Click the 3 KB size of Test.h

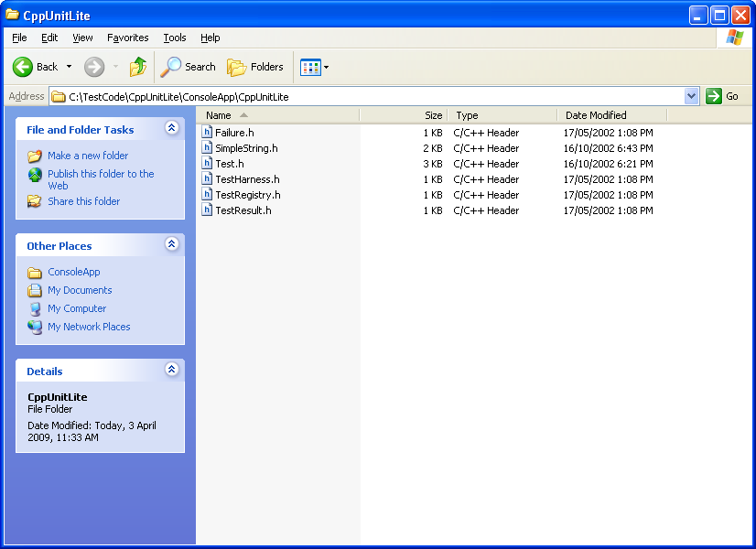pos(433,164)
